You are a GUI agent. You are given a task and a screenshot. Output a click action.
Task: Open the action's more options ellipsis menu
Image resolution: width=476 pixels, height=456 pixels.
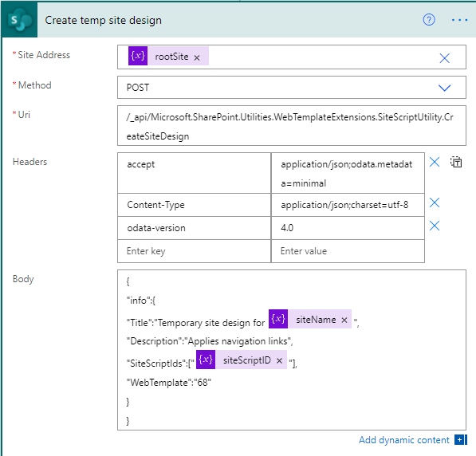(459, 20)
